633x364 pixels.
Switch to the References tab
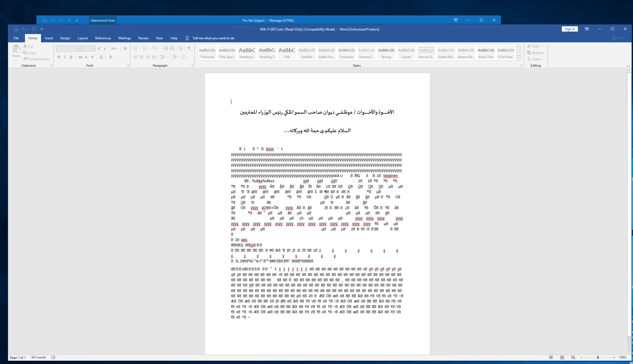click(103, 38)
